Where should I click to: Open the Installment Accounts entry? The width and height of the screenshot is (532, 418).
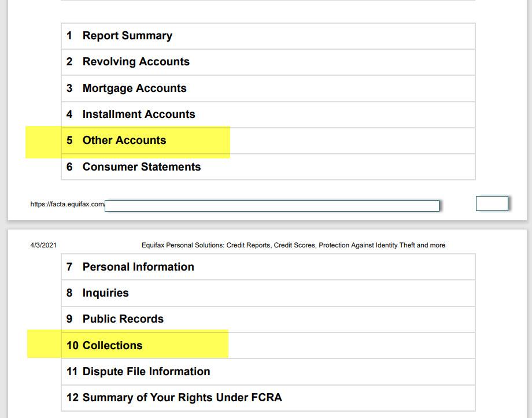(x=268, y=114)
